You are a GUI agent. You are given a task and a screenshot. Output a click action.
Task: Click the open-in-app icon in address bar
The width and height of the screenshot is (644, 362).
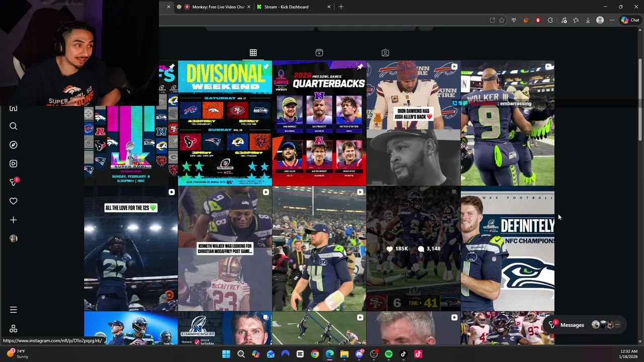pos(492,20)
